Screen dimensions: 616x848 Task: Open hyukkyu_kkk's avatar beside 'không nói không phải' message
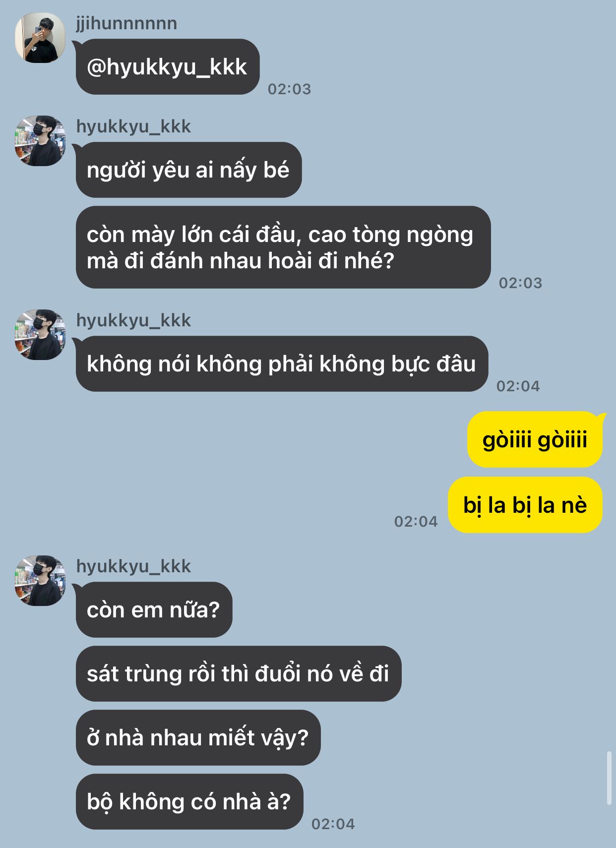pyautogui.click(x=40, y=335)
